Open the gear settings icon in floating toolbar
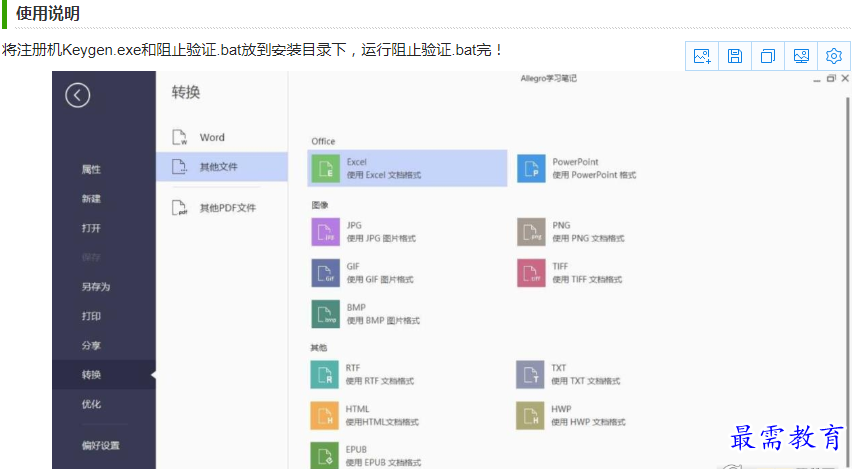The height and width of the screenshot is (469, 852). click(x=834, y=56)
